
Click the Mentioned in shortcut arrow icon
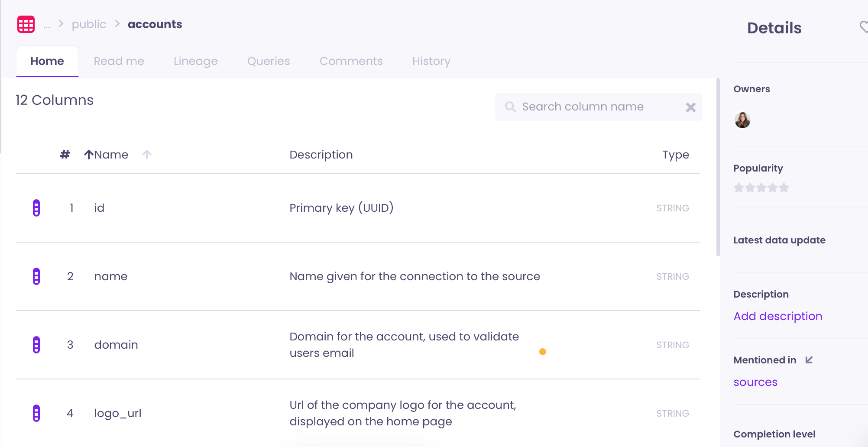point(810,360)
